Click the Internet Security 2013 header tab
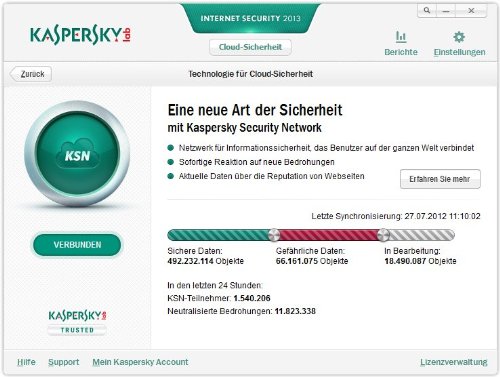Viewport: 500px width, 377px height. [x=250, y=18]
